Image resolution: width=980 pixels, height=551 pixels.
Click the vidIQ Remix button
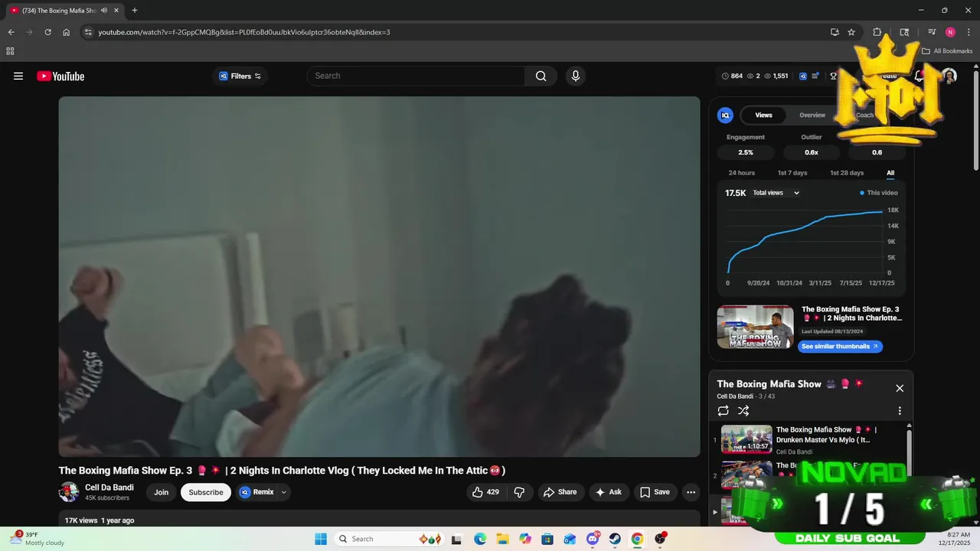click(256, 492)
